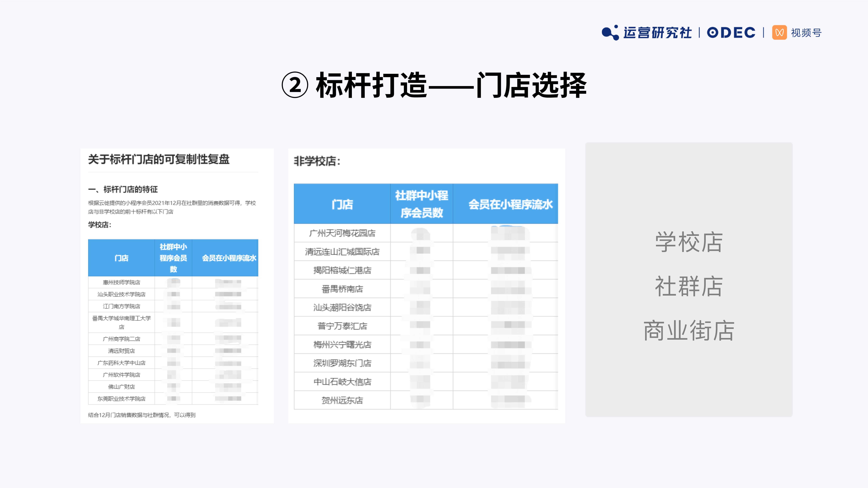The width and height of the screenshot is (868, 488).
Task: Click the 视频号 label
Action: tap(806, 33)
